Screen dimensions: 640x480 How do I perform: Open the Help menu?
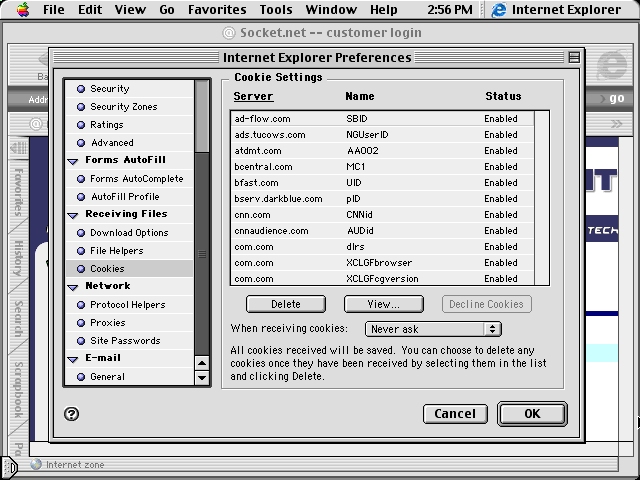tap(383, 9)
